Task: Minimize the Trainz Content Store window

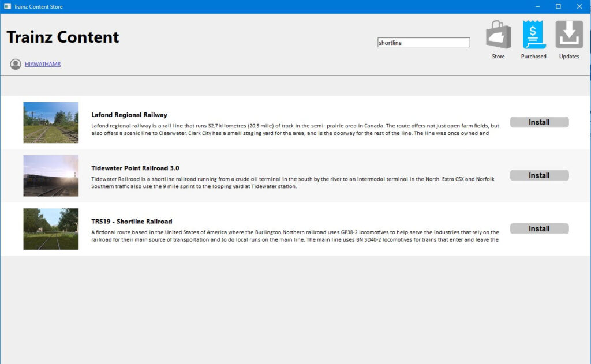Action: tap(538, 6)
